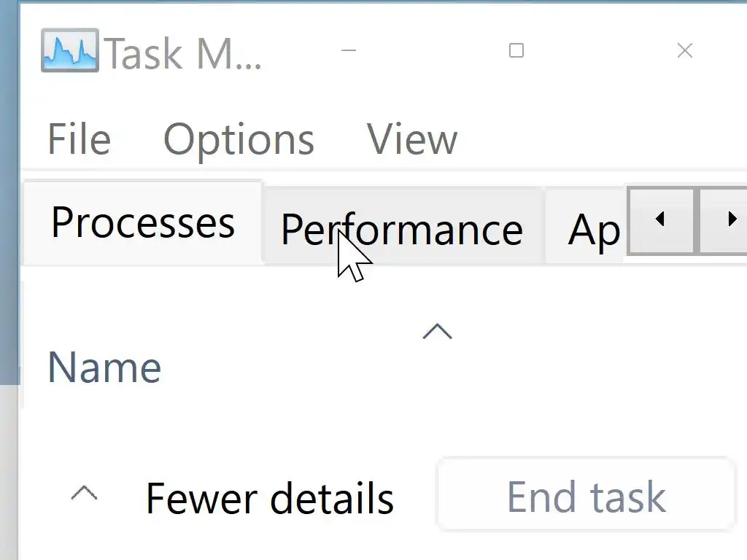Click the desktop strip left of the window
Screen dimensions: 747x560
pyautogui.click(x=9, y=219)
